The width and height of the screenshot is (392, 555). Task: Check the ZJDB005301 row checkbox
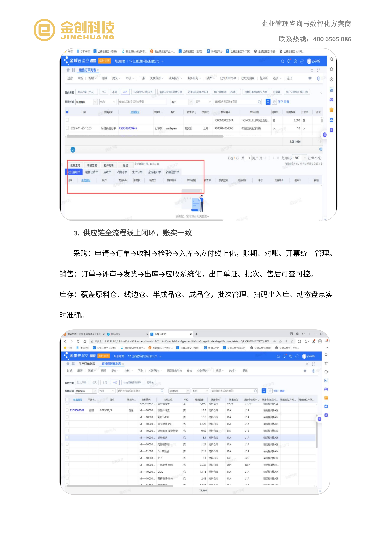click(67, 410)
